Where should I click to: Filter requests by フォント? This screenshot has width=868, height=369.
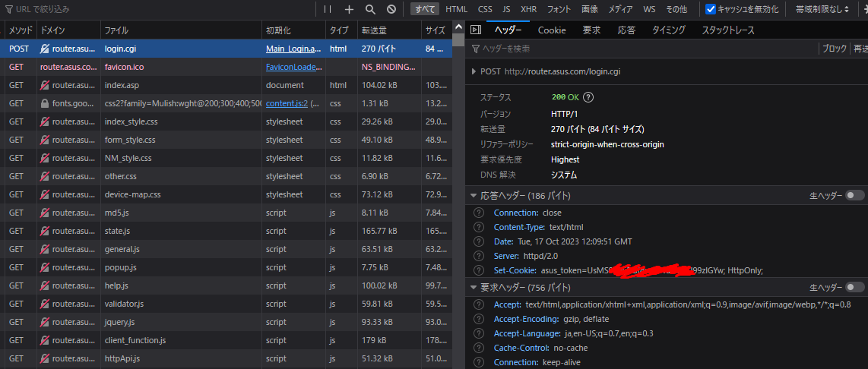tap(559, 9)
